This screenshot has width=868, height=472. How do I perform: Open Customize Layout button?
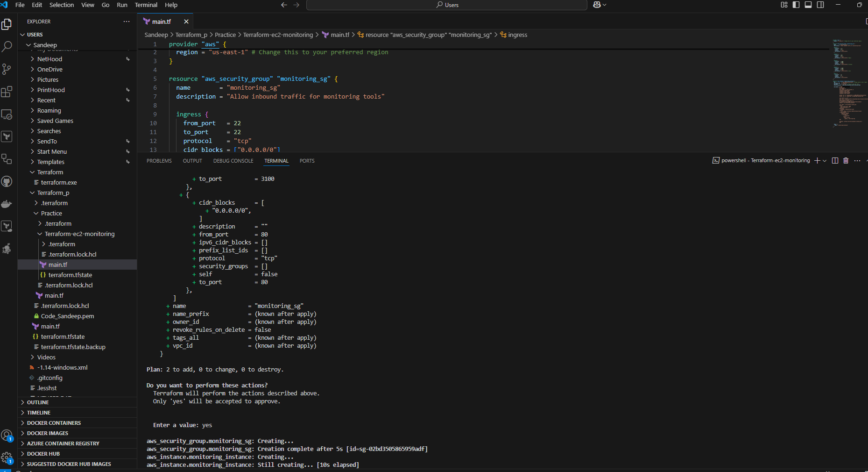pyautogui.click(x=784, y=5)
